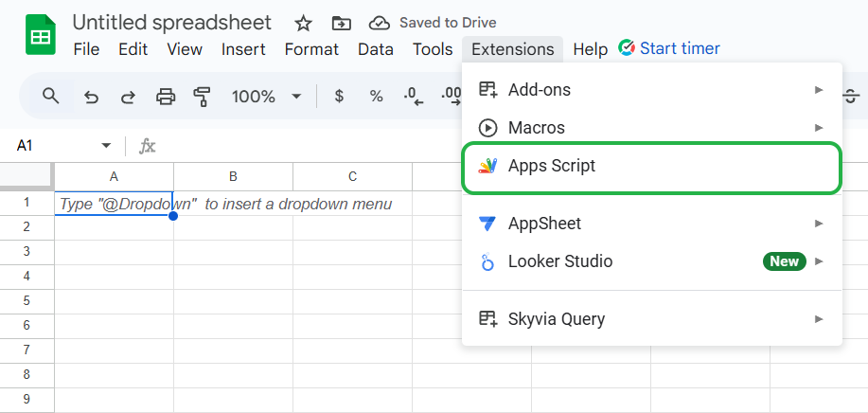Select row 9 header
The image size is (868, 413).
point(27,399)
